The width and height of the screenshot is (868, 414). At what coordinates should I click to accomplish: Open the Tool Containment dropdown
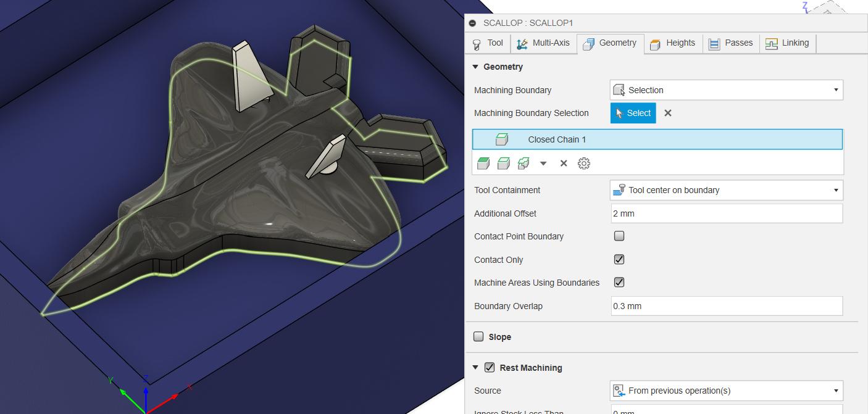tap(726, 190)
